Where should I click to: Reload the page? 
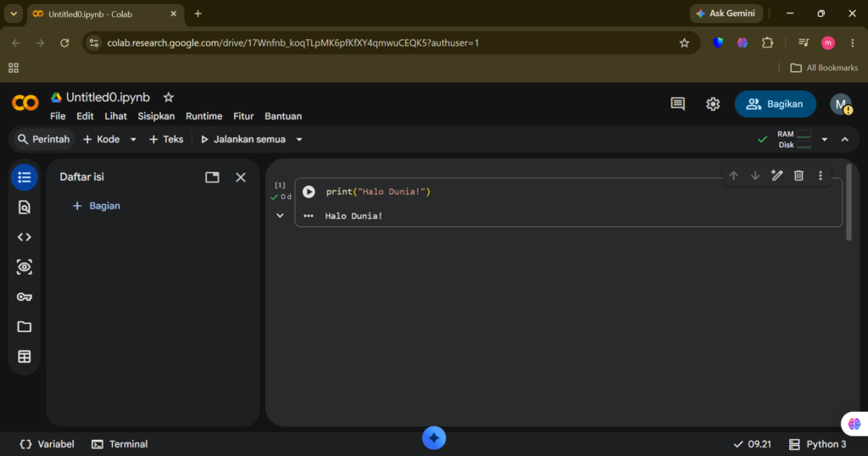(x=64, y=42)
